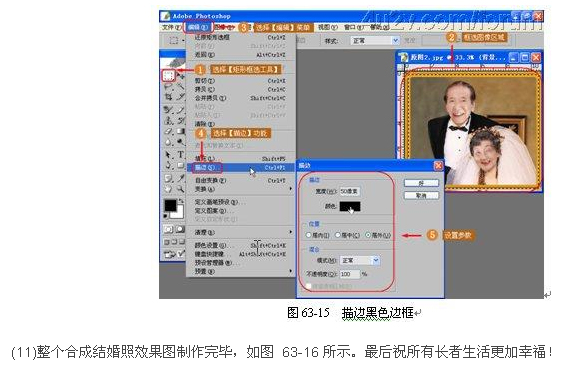Open the 文件 menu
Screen dimensions: 567x367
(x=171, y=27)
